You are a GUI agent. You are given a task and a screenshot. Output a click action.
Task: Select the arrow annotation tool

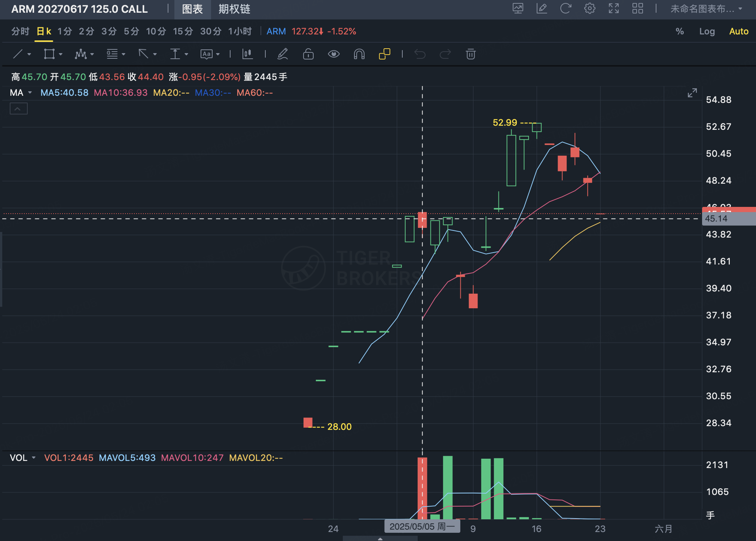(x=143, y=54)
